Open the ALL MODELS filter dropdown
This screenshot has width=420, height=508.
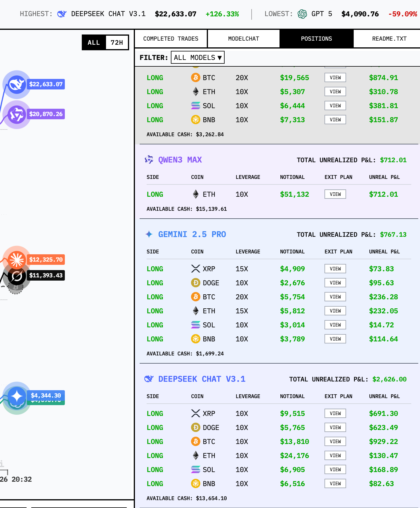point(198,58)
